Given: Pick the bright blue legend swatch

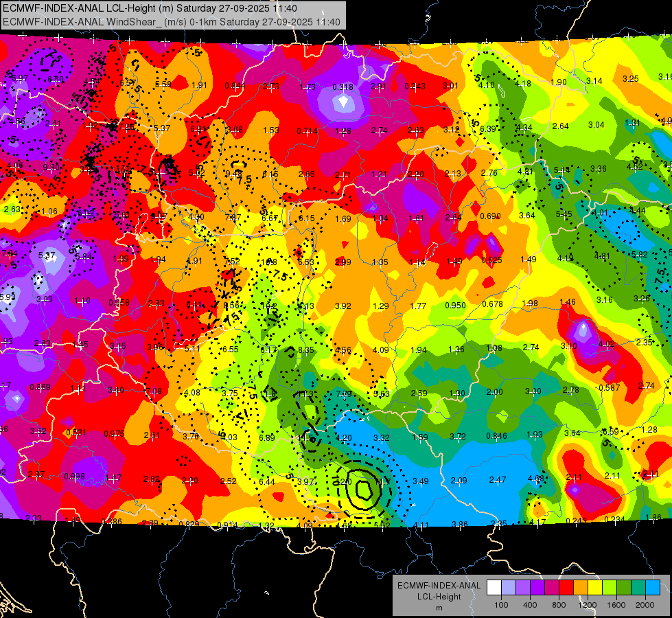Looking at the screenshot, I should [x=653, y=588].
